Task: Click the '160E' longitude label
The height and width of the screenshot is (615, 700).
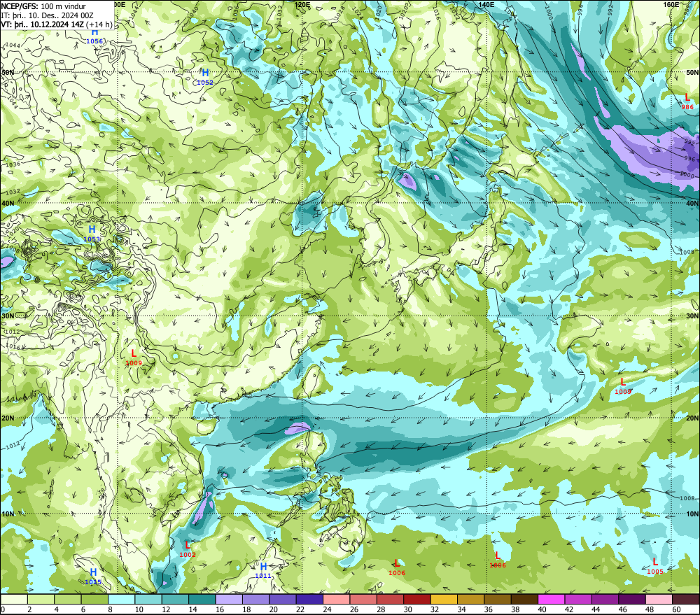Action: pyautogui.click(x=671, y=4)
